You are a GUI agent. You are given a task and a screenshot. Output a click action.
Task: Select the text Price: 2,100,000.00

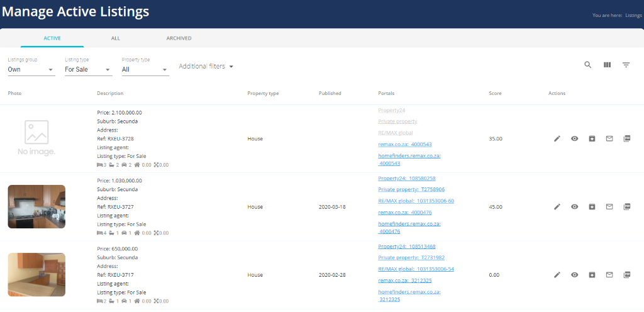(x=119, y=113)
